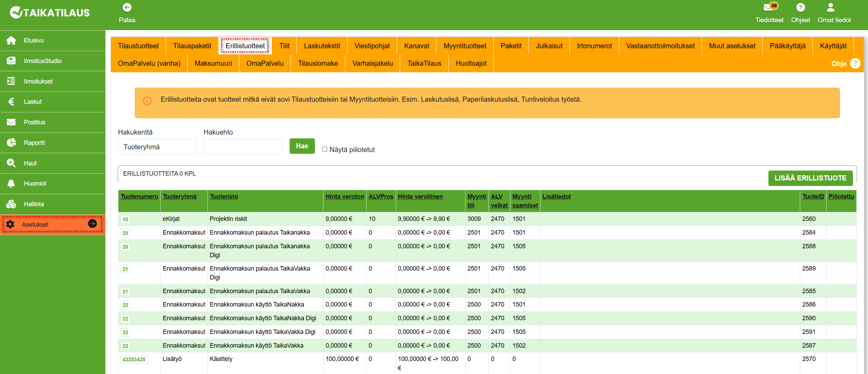Open the TaikaTilaus tab

click(x=424, y=63)
